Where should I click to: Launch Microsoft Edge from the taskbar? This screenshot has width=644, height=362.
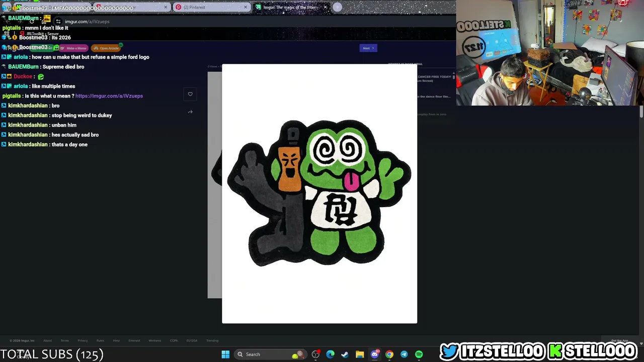[x=331, y=354]
